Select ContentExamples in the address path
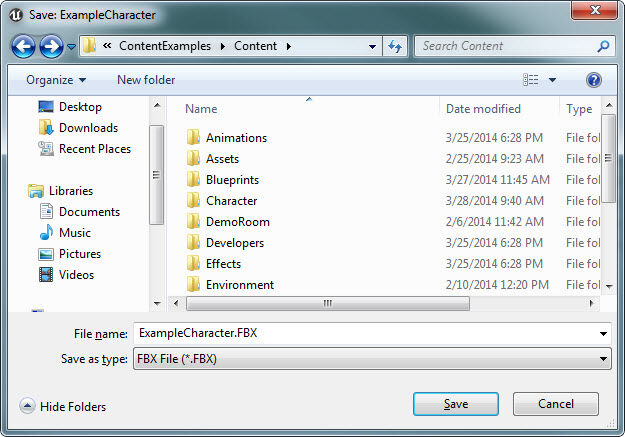 165,46
